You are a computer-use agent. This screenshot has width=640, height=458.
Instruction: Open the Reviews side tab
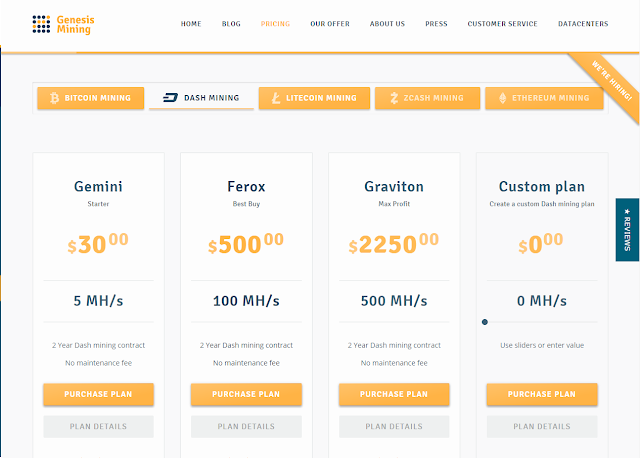[627, 230]
